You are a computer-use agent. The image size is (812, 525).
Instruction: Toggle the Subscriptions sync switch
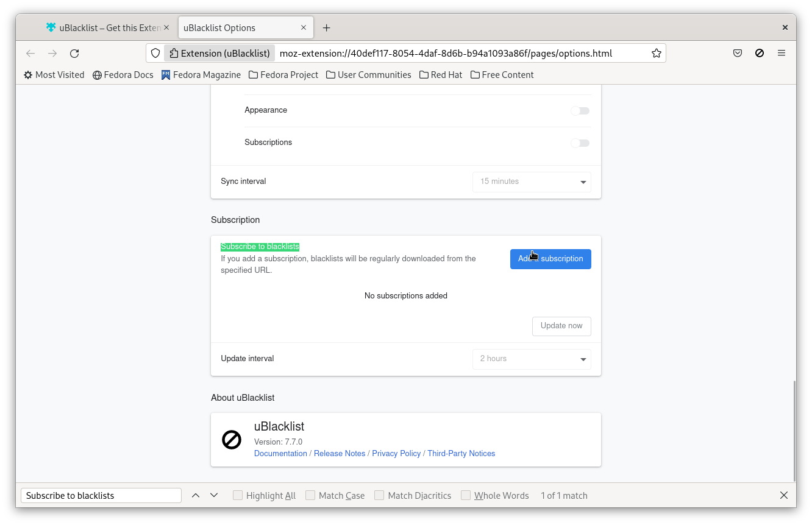pos(580,143)
